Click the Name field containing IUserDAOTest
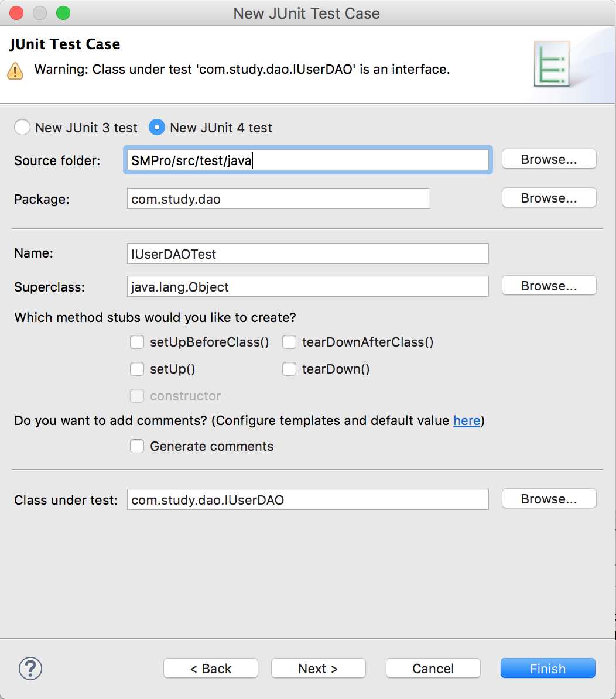This screenshot has height=699, width=616. [x=307, y=254]
